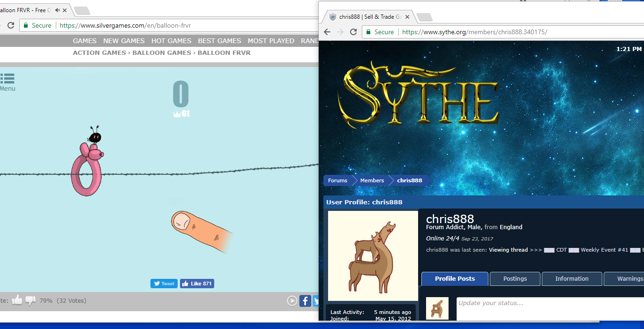Viewport: 644px width, 329px height.
Task: Click thumbs up rating icon on SilverGames
Action: click(17, 300)
